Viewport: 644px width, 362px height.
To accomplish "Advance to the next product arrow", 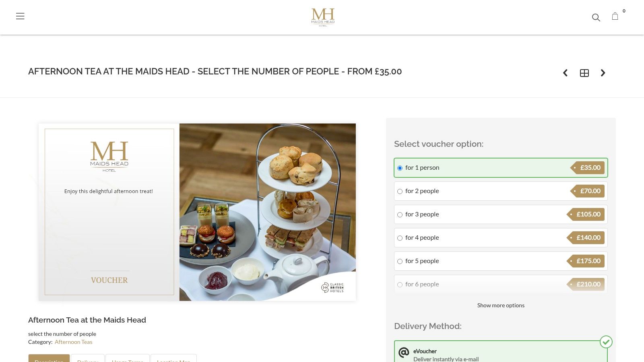I will pos(603,73).
